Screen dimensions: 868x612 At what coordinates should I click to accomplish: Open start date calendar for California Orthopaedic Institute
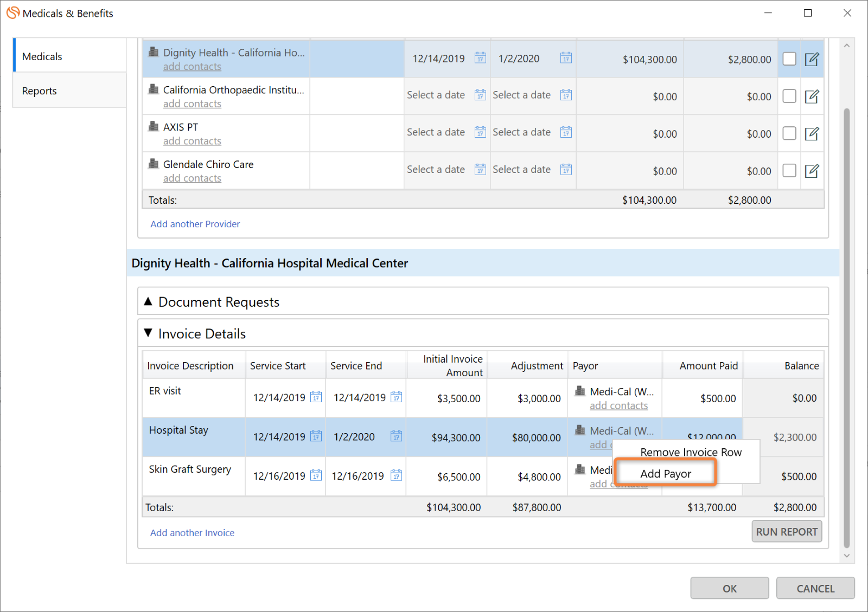(480, 95)
